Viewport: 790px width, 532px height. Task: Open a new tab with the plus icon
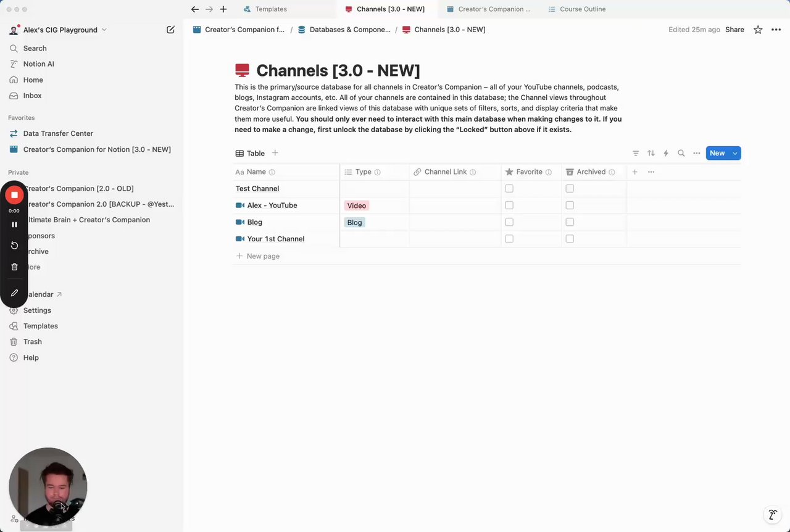click(223, 9)
